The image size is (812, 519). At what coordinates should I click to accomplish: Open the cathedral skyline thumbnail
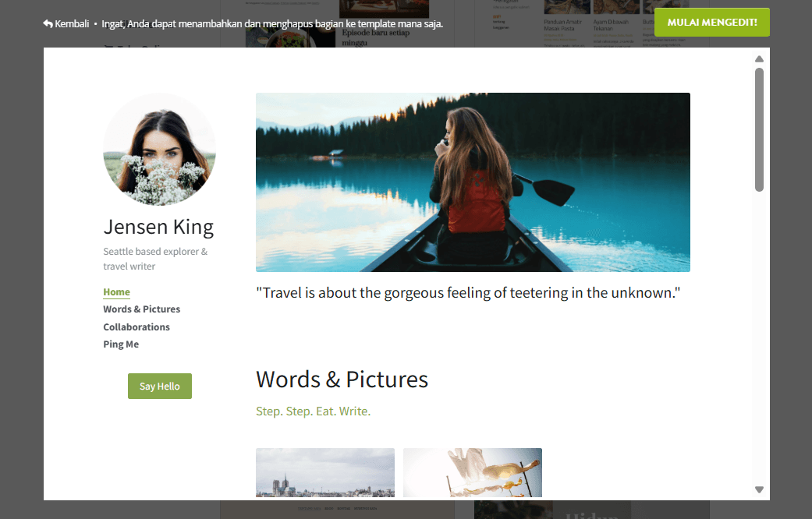325,472
